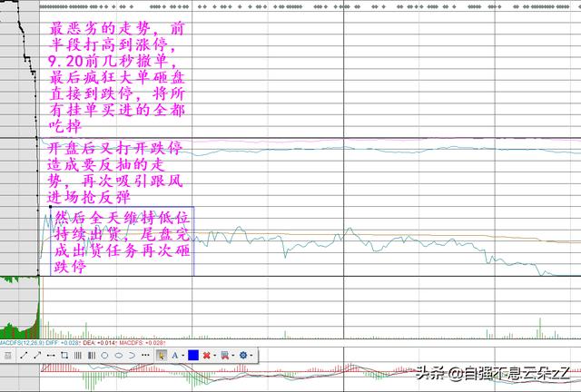
Task: Open the text tool dropdown arrow
Action: pos(182,355)
